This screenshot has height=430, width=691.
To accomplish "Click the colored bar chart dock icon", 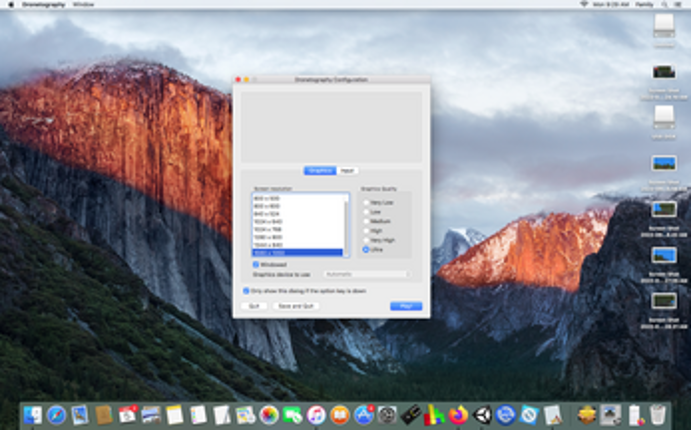I will [435, 415].
